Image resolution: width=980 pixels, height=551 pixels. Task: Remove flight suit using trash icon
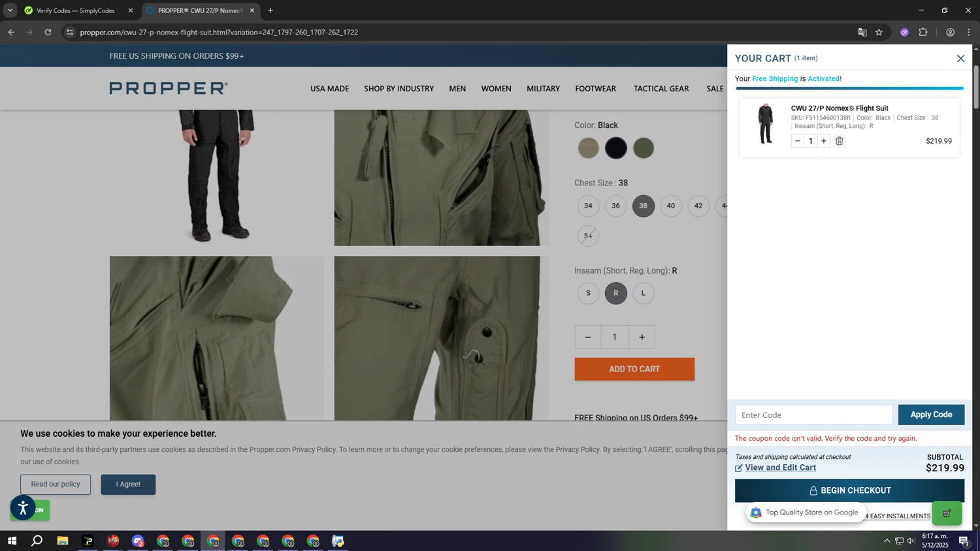click(840, 141)
